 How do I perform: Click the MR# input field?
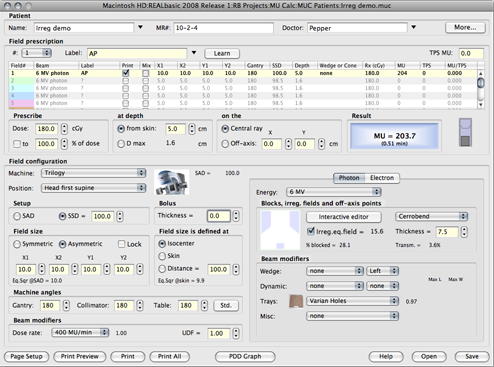click(223, 28)
